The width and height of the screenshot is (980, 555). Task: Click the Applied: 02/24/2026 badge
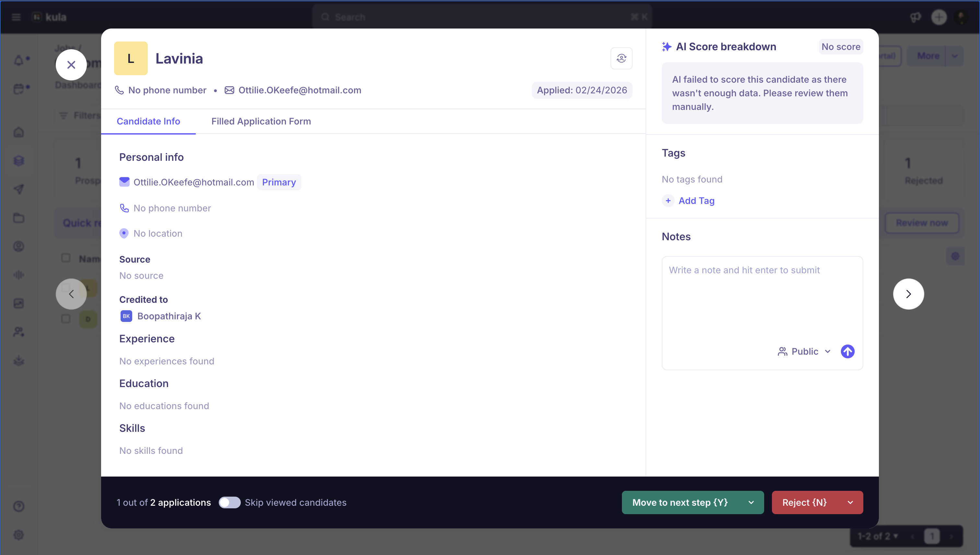tap(582, 90)
